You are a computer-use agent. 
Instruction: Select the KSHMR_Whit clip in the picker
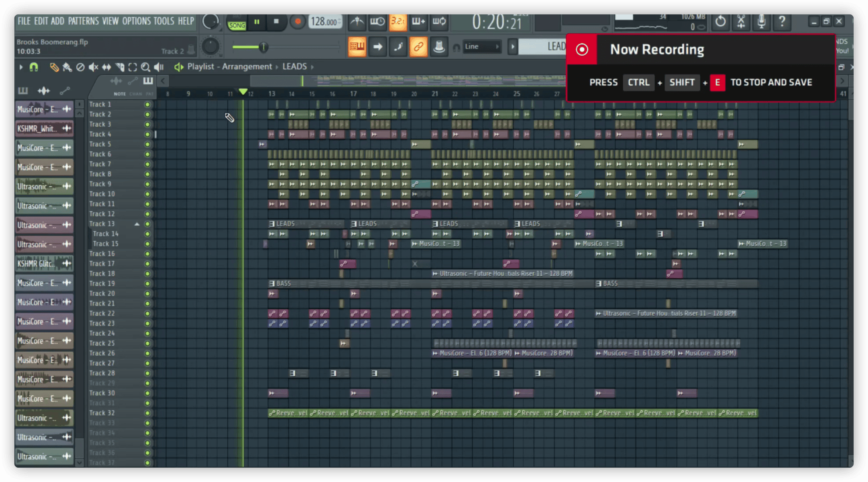(x=44, y=128)
